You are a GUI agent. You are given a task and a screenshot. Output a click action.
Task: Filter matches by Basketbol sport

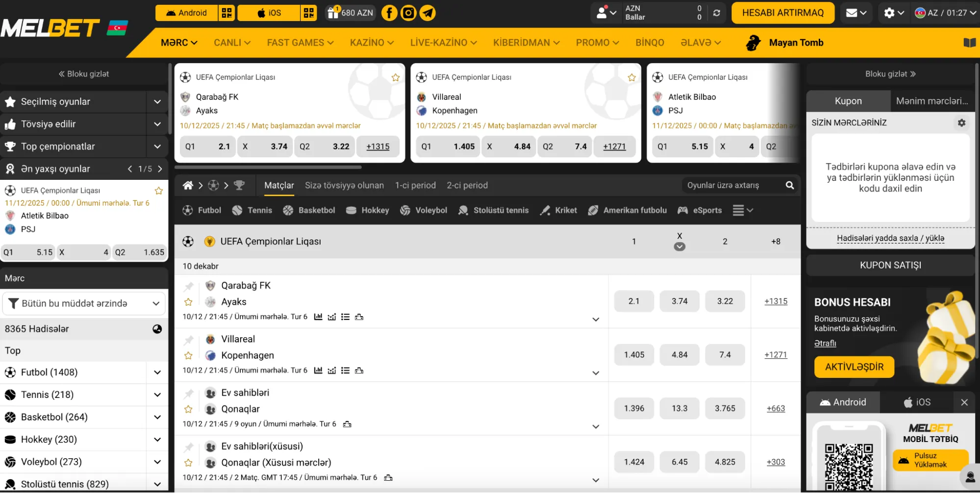tap(309, 210)
